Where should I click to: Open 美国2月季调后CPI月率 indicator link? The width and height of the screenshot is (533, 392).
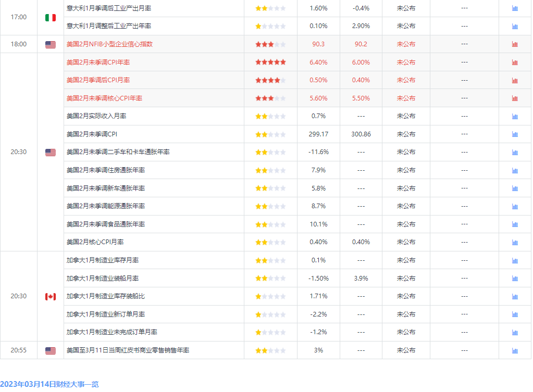98,80
